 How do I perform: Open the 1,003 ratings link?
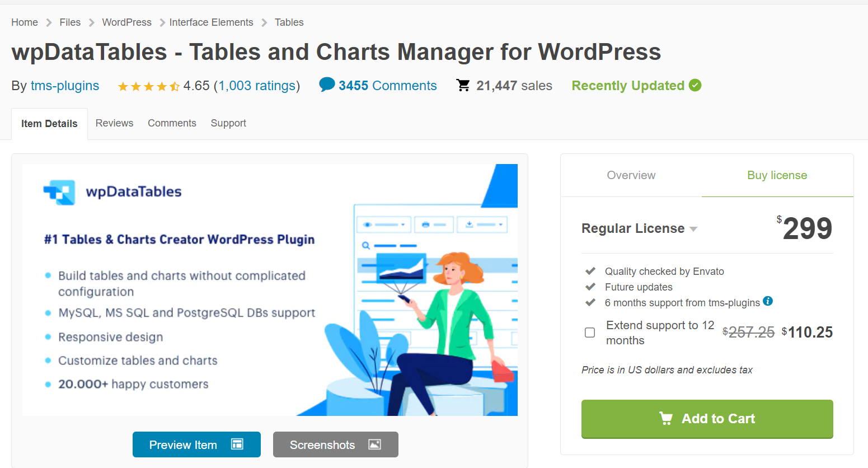[x=257, y=86]
